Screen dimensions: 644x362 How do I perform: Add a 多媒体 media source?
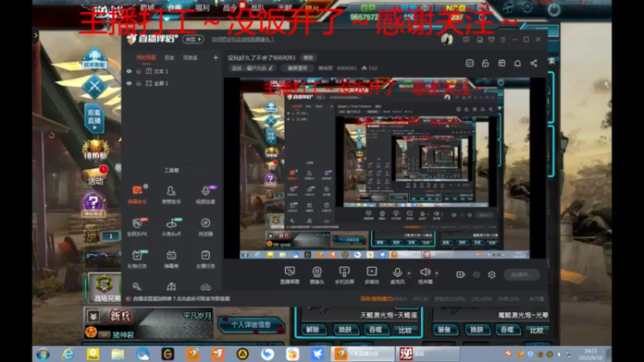pyautogui.click(x=372, y=275)
